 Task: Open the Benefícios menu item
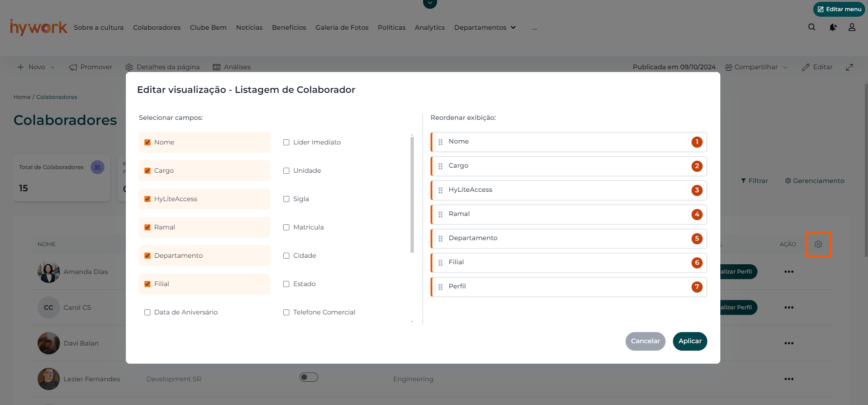pyautogui.click(x=289, y=28)
